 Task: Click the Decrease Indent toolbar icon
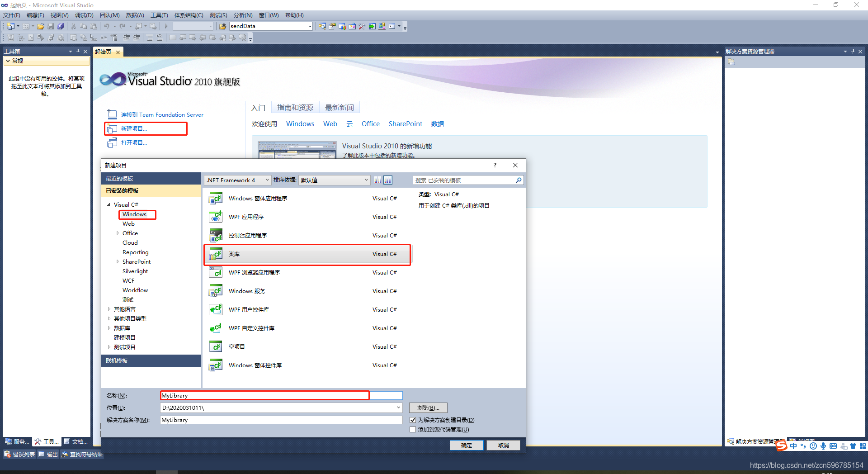127,38
